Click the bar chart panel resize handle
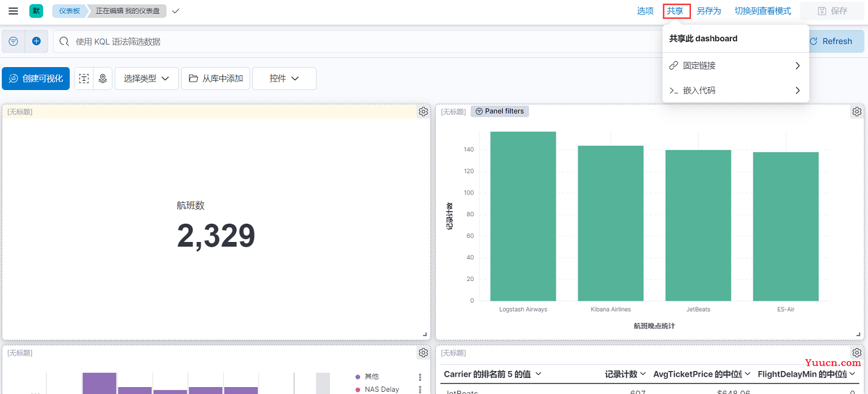868x394 pixels. click(858, 334)
